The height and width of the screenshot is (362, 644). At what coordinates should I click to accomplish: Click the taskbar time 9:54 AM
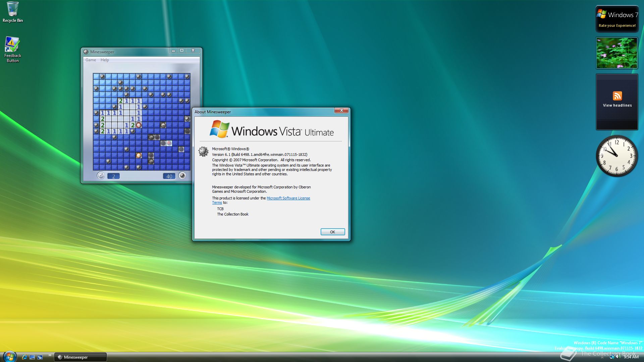(x=631, y=357)
